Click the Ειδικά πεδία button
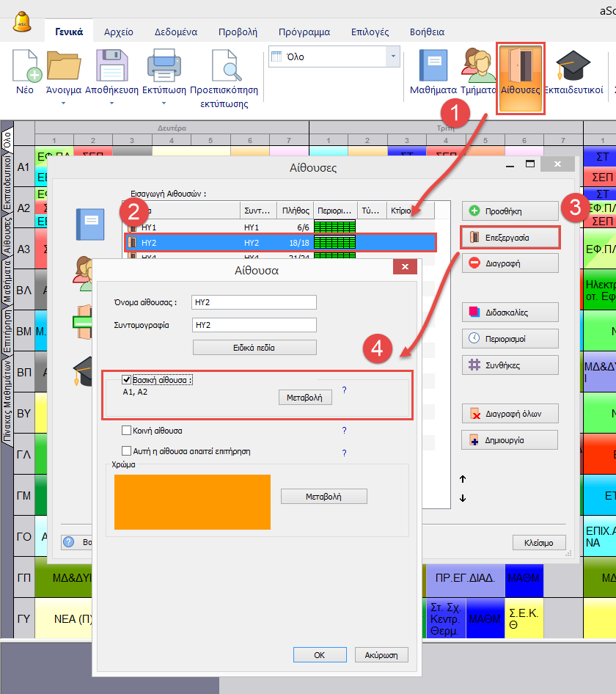This screenshot has width=616, height=694. 254,347
